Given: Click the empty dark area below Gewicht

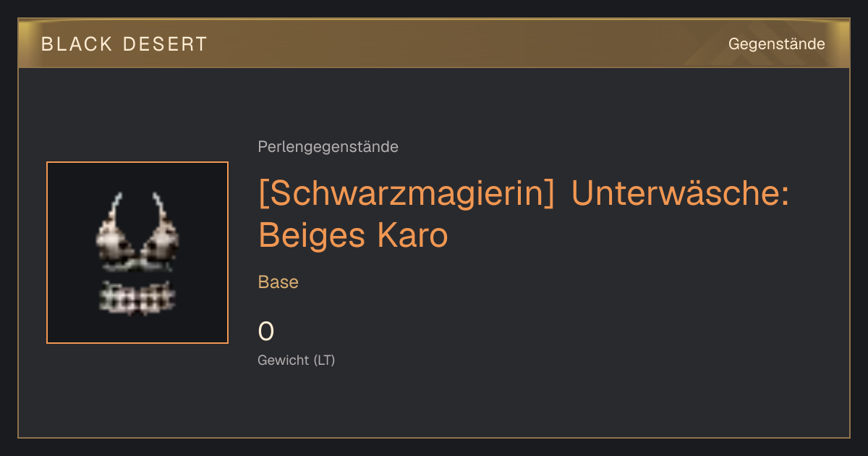Looking at the screenshot, I should [x=434, y=402].
